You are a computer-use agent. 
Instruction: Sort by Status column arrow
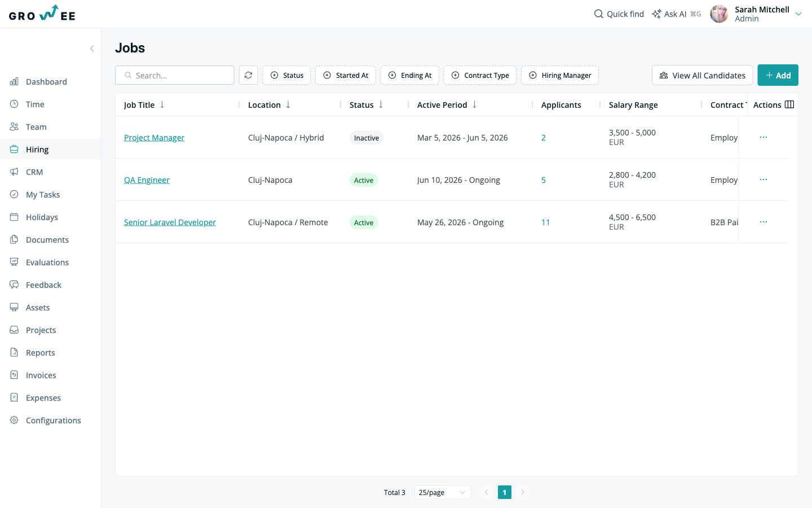(381, 104)
